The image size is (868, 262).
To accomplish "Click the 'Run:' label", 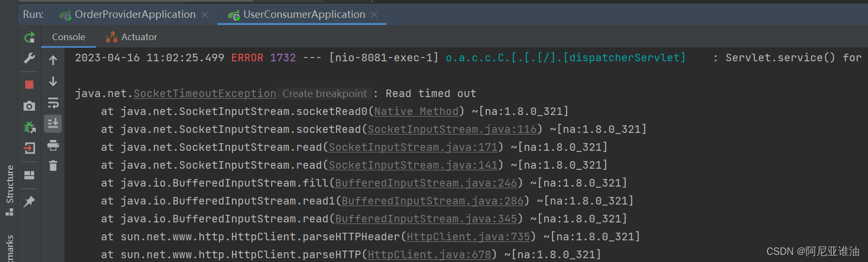I will coord(33,15).
